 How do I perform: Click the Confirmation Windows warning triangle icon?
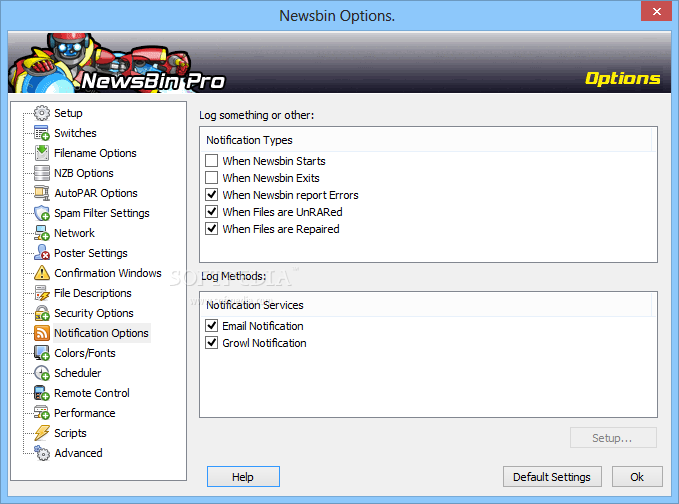click(42, 273)
